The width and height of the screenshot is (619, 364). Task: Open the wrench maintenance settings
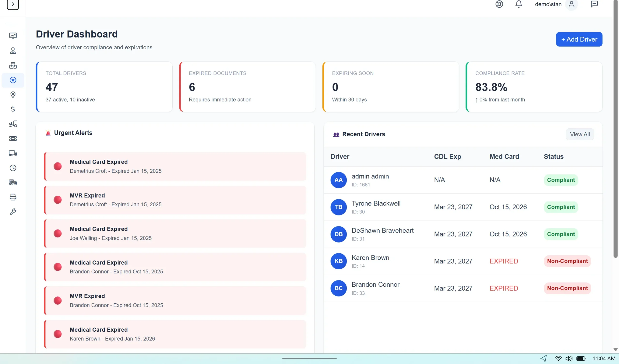pyautogui.click(x=13, y=211)
